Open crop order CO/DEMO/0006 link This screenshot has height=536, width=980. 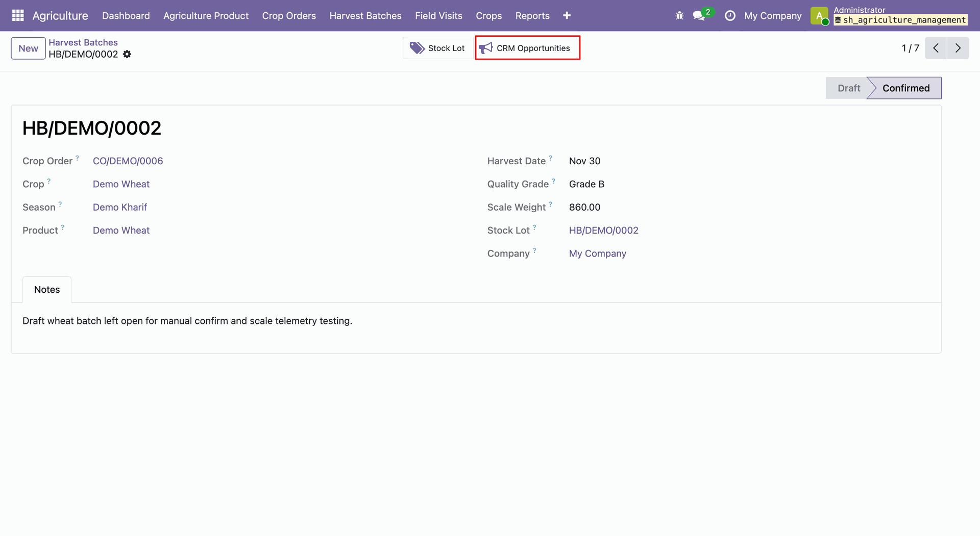coord(128,161)
